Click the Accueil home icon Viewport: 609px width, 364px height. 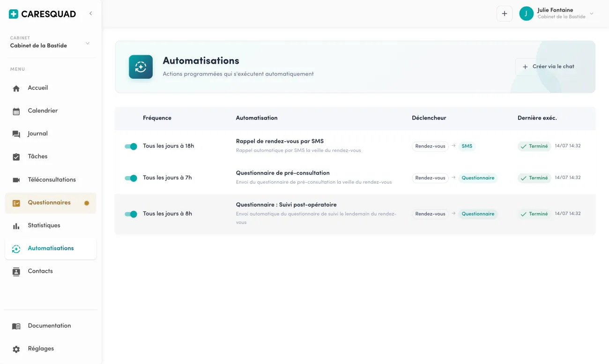pyautogui.click(x=16, y=88)
